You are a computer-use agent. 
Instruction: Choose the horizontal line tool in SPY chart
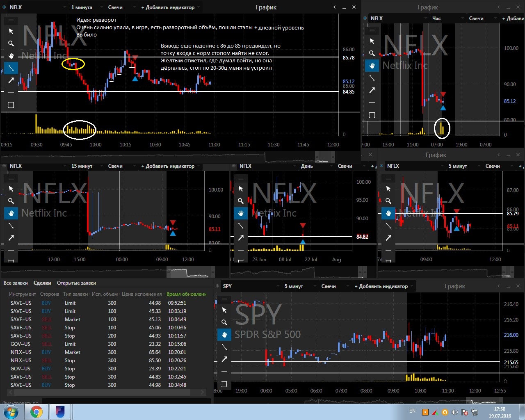click(x=224, y=372)
